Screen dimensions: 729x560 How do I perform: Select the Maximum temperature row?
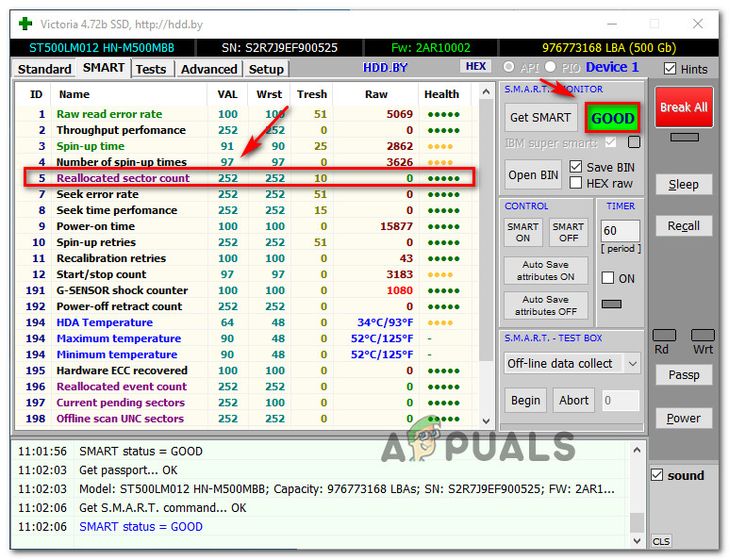click(244, 338)
